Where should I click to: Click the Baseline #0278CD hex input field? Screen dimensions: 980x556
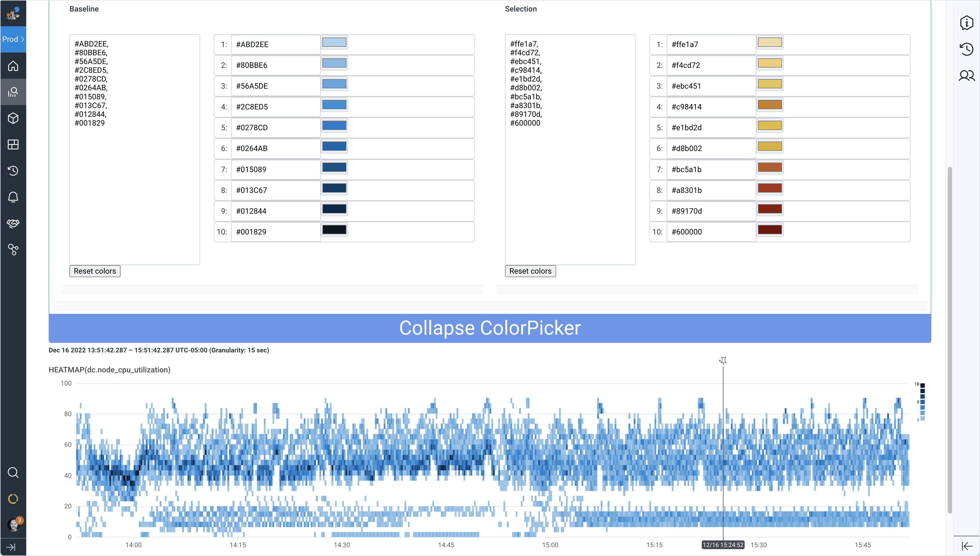click(275, 128)
